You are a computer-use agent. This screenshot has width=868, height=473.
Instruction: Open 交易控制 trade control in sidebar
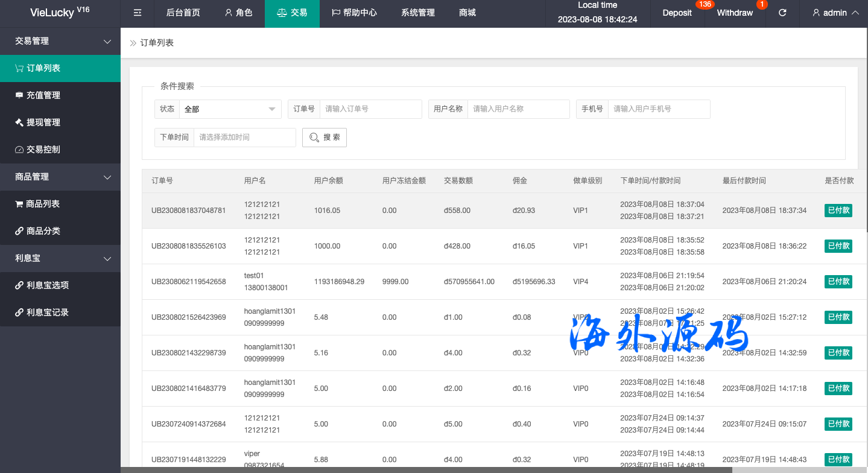(x=43, y=150)
